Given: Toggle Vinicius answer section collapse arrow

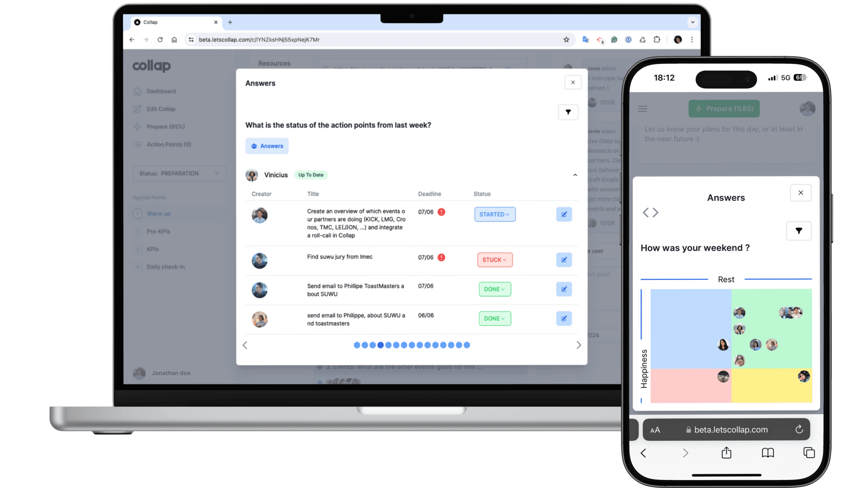Looking at the screenshot, I should 574,175.
